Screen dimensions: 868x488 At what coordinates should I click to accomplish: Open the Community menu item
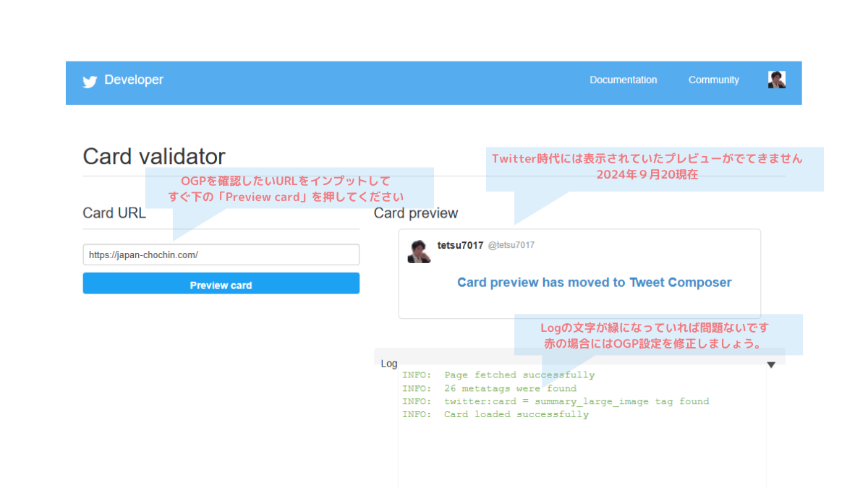tap(714, 80)
